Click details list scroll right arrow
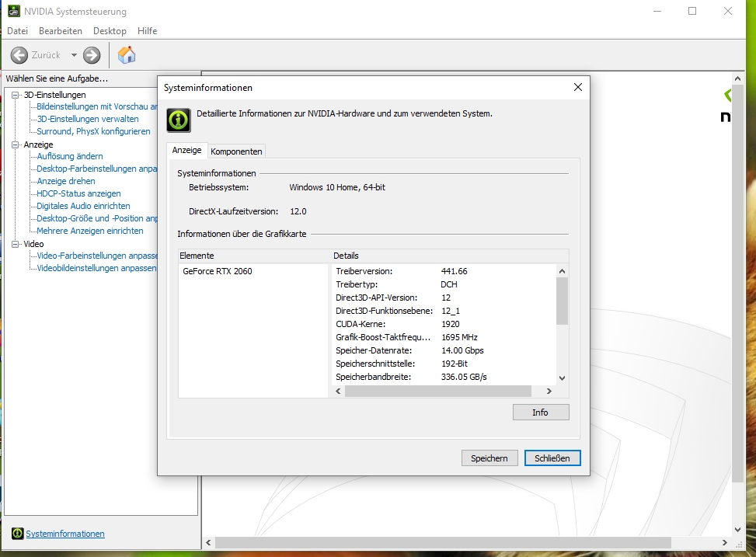The height and width of the screenshot is (557, 756). (549, 391)
